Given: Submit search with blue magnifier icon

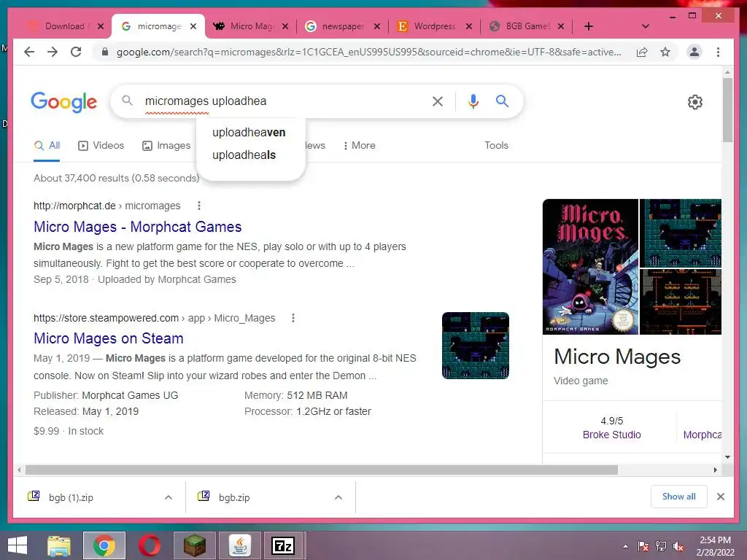Looking at the screenshot, I should [x=502, y=101].
